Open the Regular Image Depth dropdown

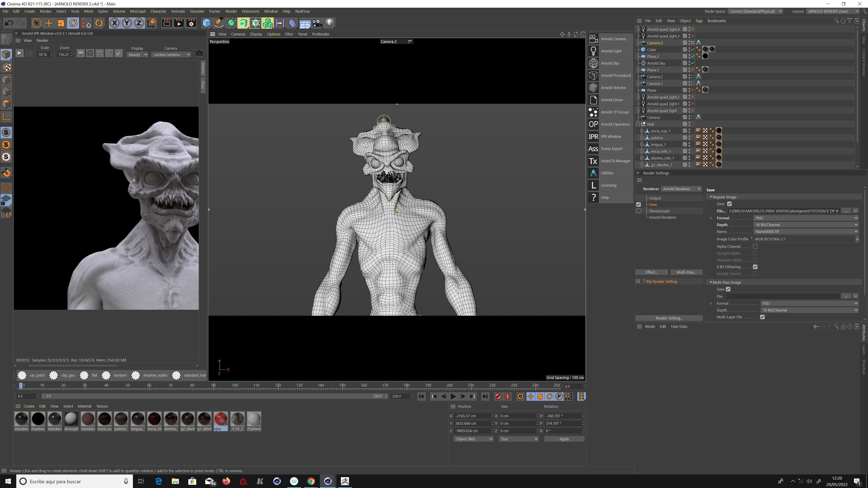tap(806, 225)
